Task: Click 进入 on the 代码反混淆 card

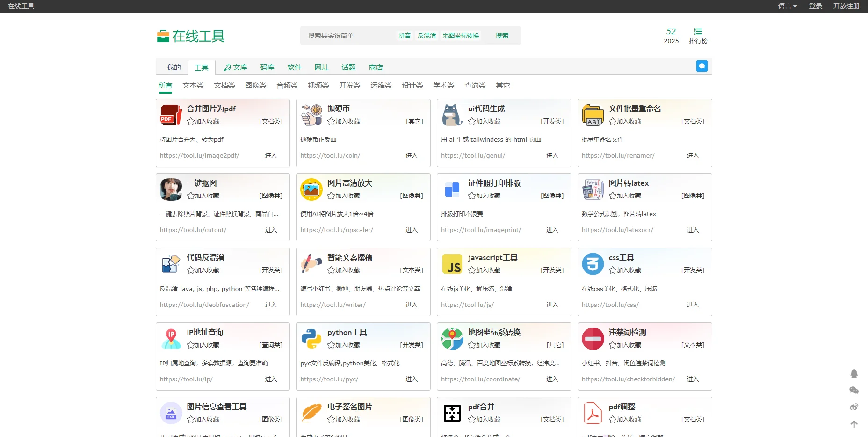Action: pyautogui.click(x=271, y=305)
